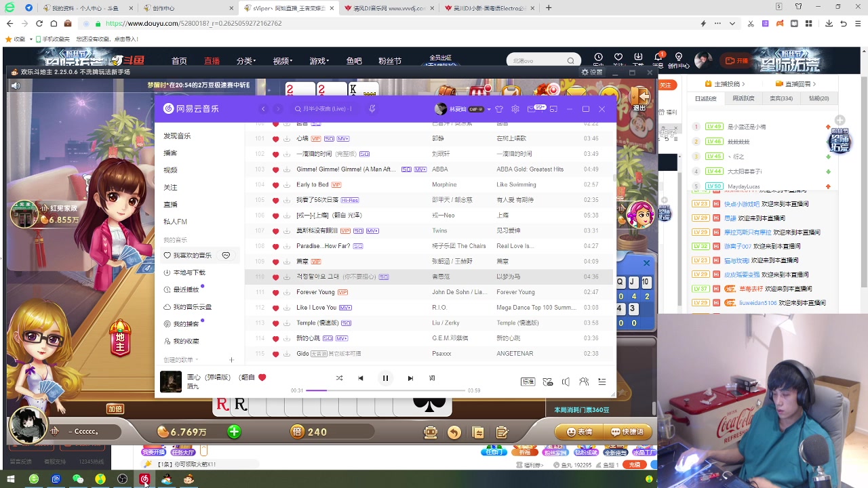Open Douyu 直播 nav item
This screenshot has height=488, width=868.
212,61
